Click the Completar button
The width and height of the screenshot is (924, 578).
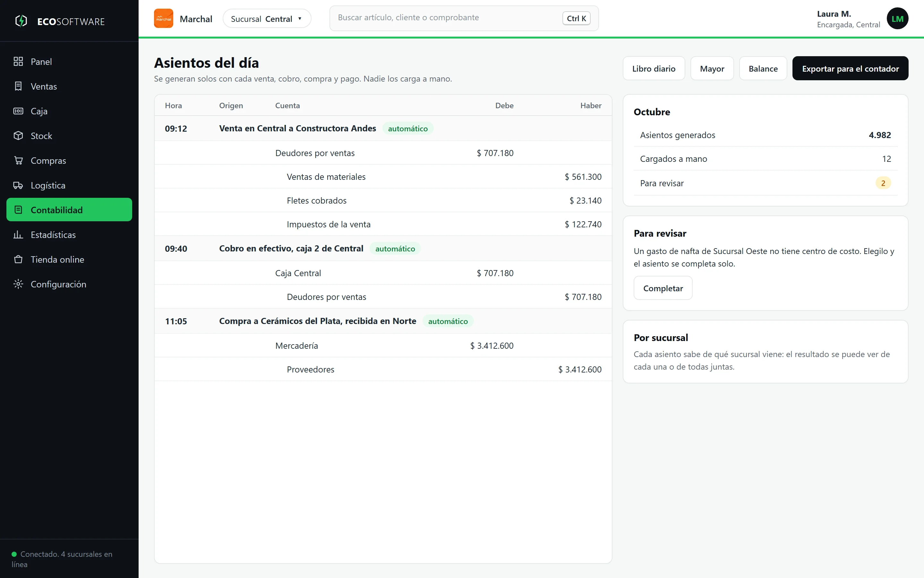[x=663, y=288]
